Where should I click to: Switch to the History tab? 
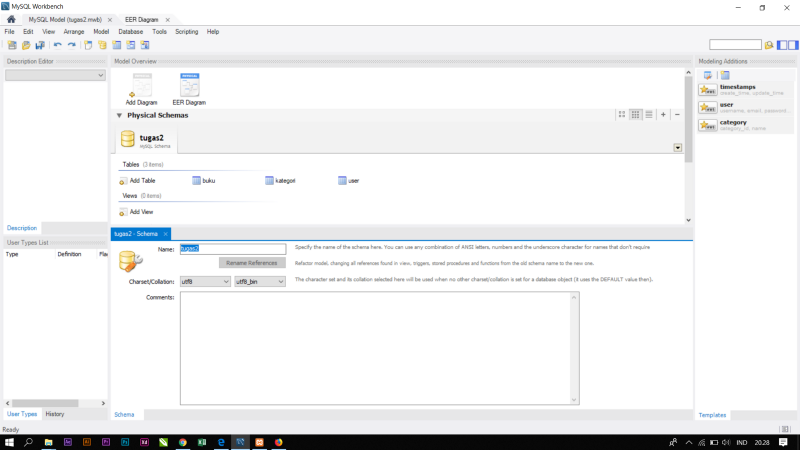click(x=55, y=414)
